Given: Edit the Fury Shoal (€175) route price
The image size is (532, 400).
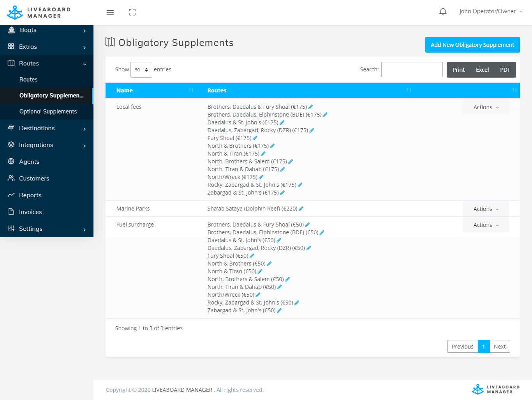Looking at the screenshot, I should [255, 138].
